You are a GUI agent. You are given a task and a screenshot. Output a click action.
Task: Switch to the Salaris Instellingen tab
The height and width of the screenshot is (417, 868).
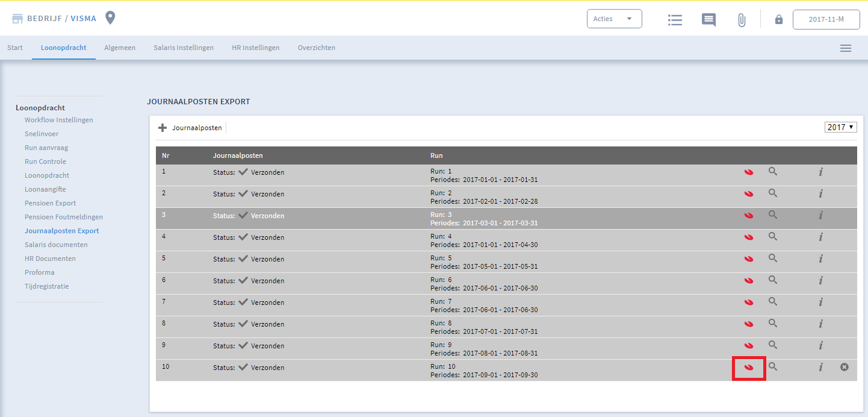tap(184, 48)
